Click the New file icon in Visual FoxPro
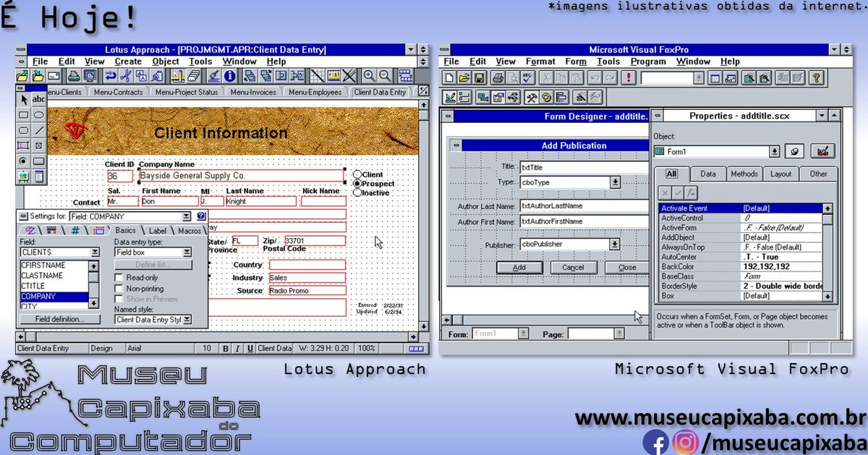This screenshot has width=868, height=455. click(449, 77)
